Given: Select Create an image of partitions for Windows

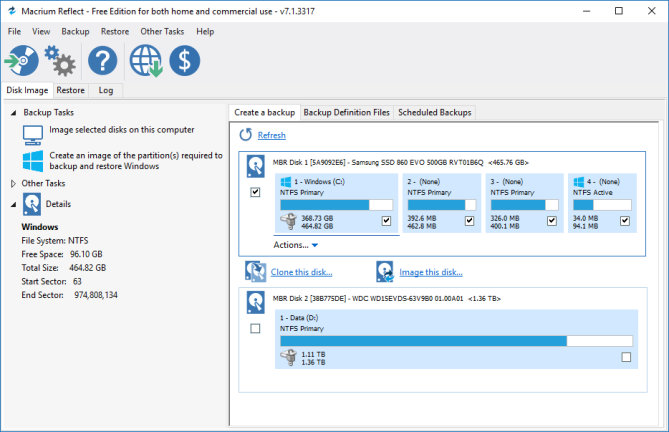Looking at the screenshot, I should (x=136, y=161).
